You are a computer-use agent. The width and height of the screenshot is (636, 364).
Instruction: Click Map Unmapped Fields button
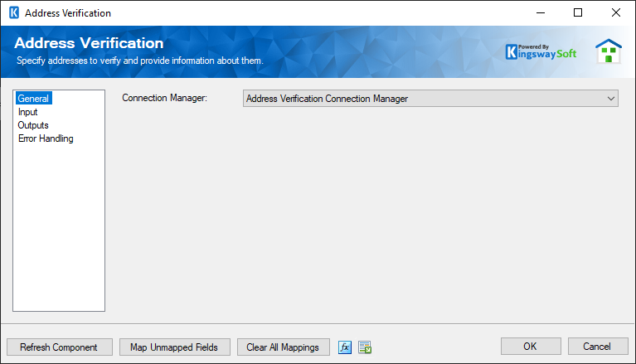[175, 347]
